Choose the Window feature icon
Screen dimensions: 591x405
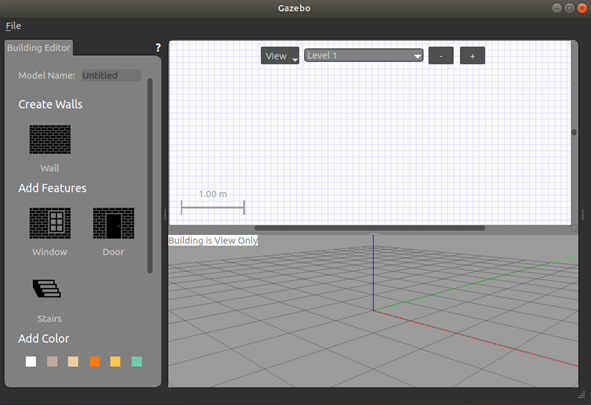click(50, 223)
